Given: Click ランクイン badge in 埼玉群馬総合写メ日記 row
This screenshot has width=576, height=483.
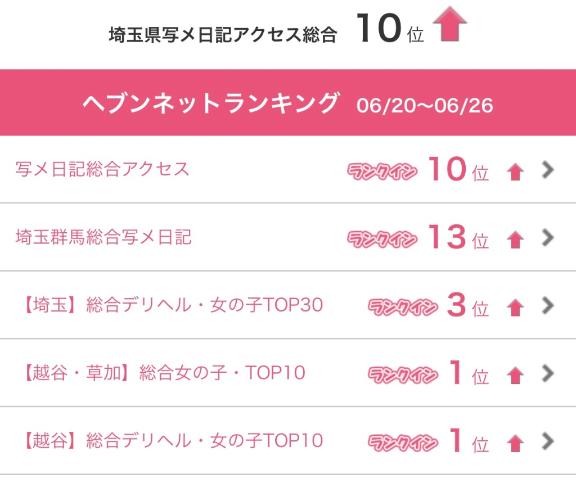Looking at the screenshot, I should (x=382, y=239).
